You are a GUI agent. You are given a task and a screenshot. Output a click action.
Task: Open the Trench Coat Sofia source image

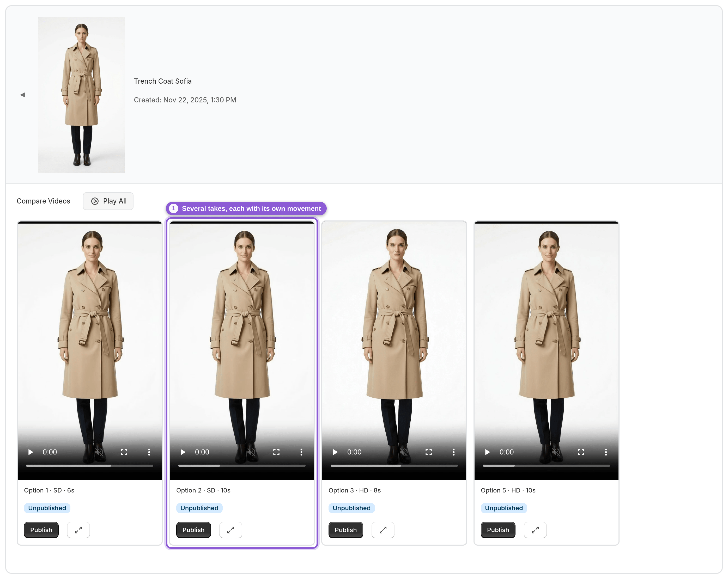[81, 95]
